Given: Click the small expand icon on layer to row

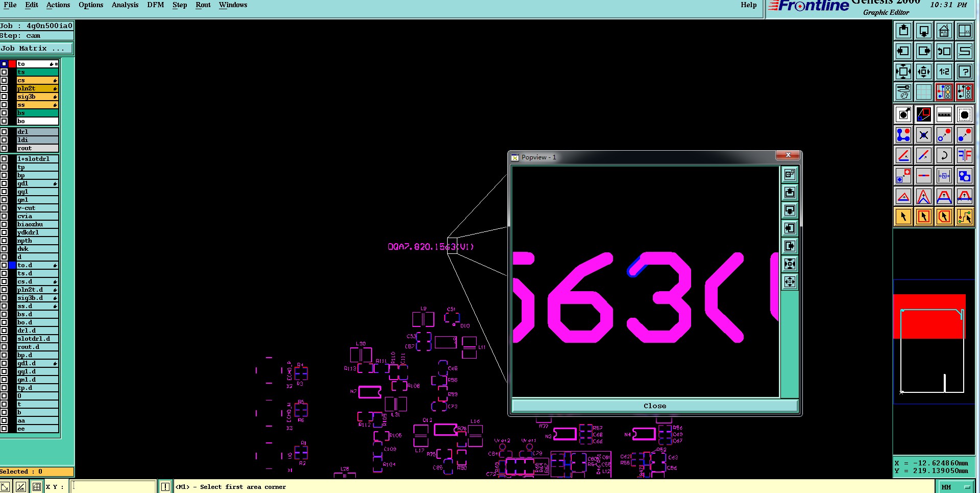Looking at the screenshot, I should click(56, 64).
